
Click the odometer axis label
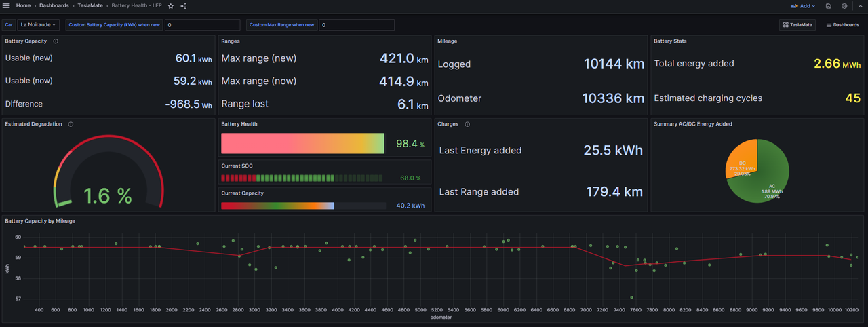coord(441,317)
